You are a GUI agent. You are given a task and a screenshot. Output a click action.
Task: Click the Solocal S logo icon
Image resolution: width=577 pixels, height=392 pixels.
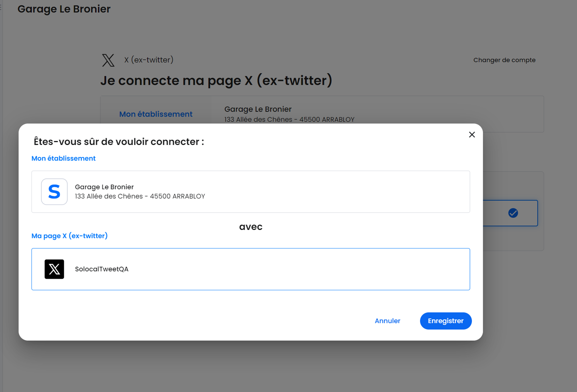[54, 192]
